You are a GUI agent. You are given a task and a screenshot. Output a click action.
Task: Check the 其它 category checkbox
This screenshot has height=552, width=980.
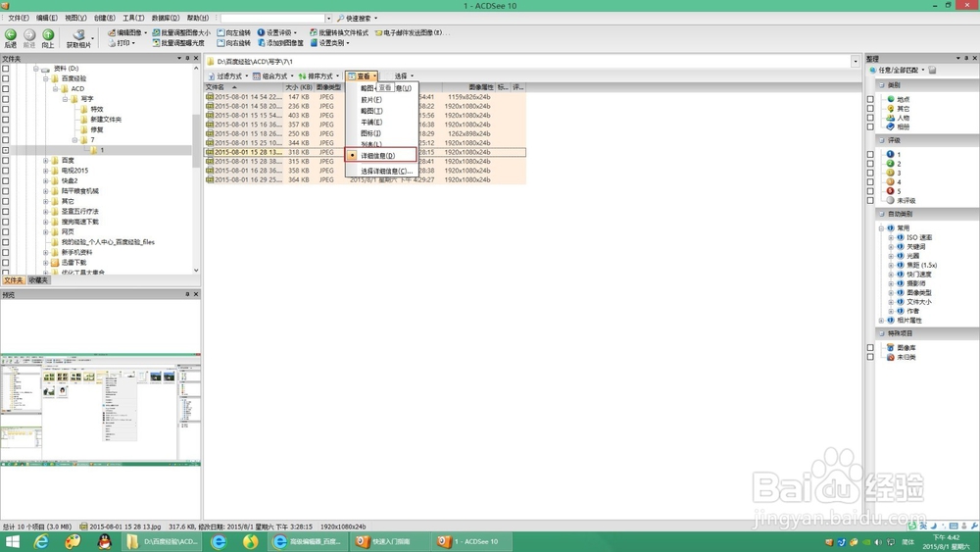click(x=870, y=108)
